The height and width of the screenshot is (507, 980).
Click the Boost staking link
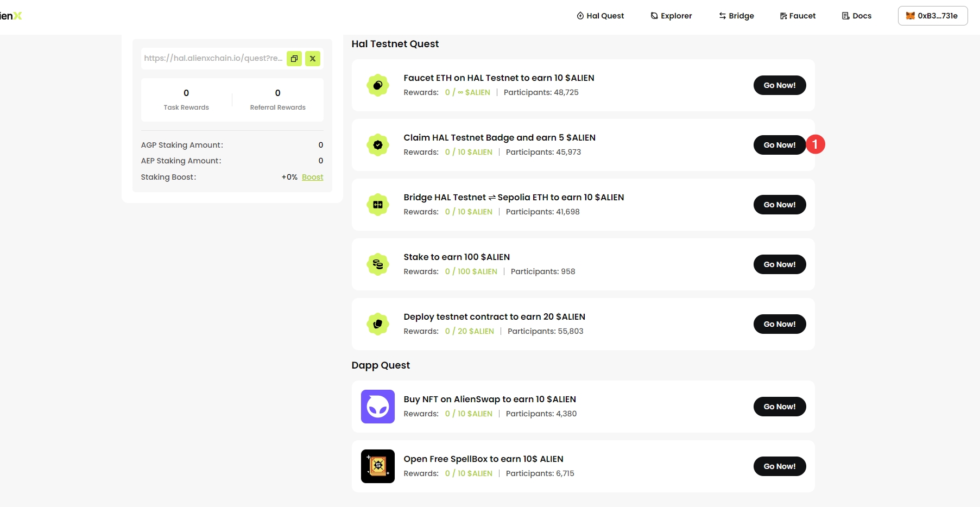click(x=312, y=177)
